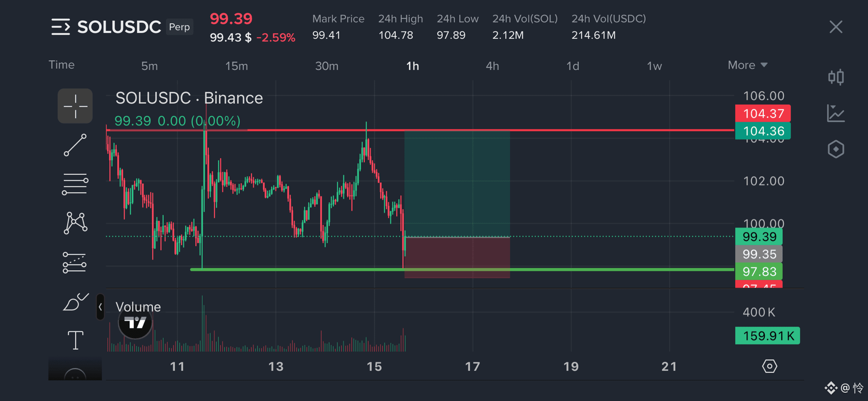This screenshot has width=868, height=401.
Task: Select the 1d timeframe
Action: [573, 66]
